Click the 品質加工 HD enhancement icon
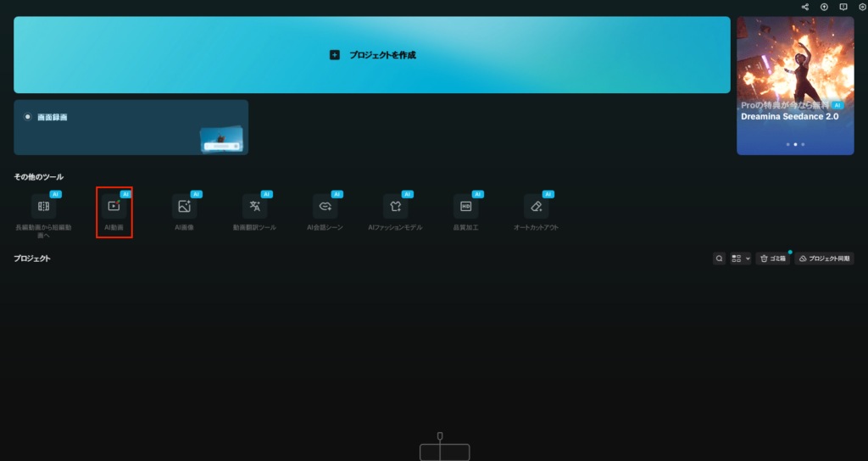Screen dimensions: 868x461 tap(465, 207)
